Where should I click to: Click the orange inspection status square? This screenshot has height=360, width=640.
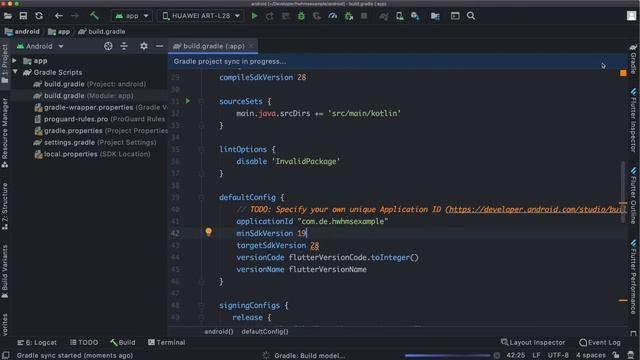[x=623, y=73]
